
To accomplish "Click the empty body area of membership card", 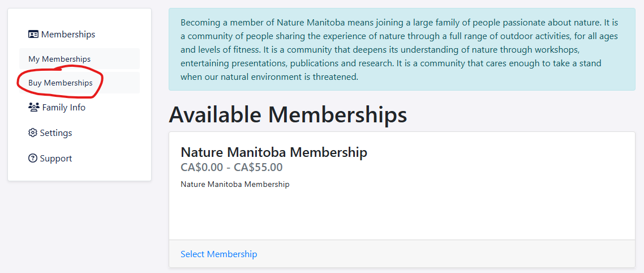I will (402, 215).
